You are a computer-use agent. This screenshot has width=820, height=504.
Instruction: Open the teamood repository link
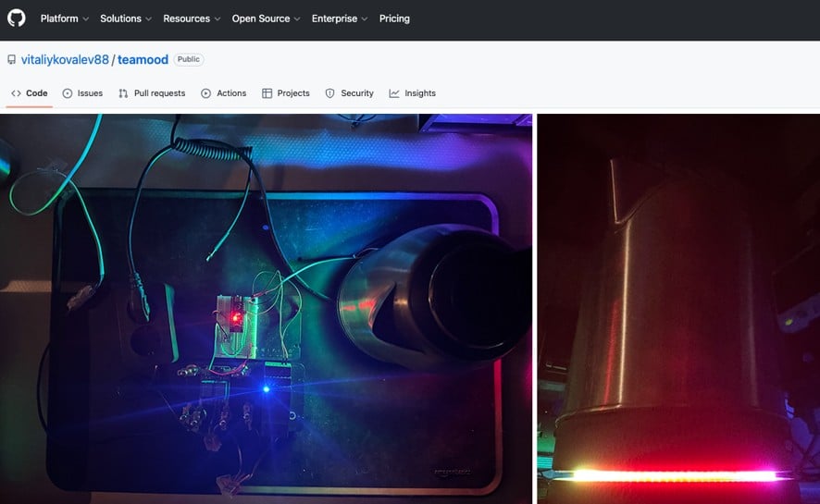143,60
